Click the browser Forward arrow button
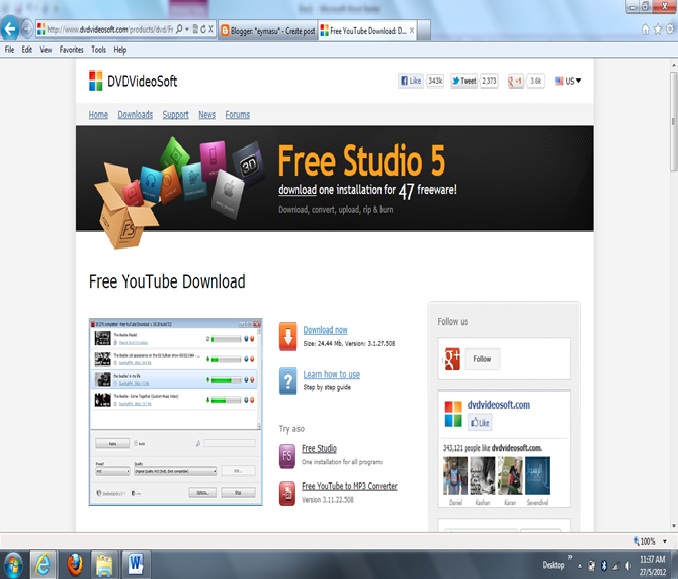 [x=27, y=29]
